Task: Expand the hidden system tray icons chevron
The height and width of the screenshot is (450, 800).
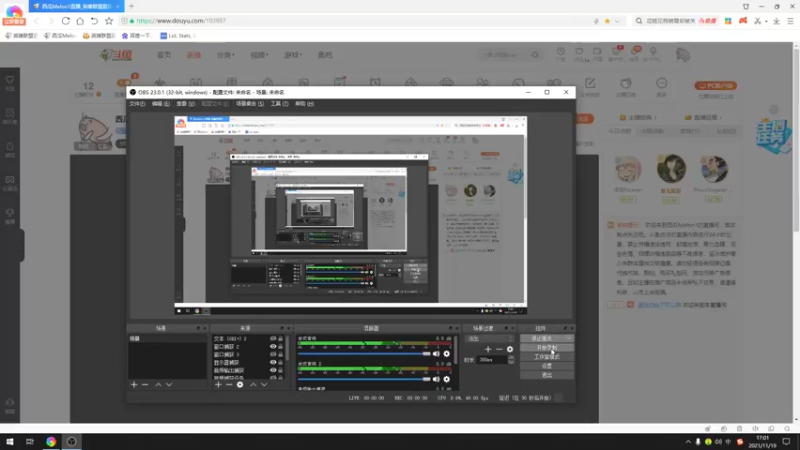Action: click(688, 442)
